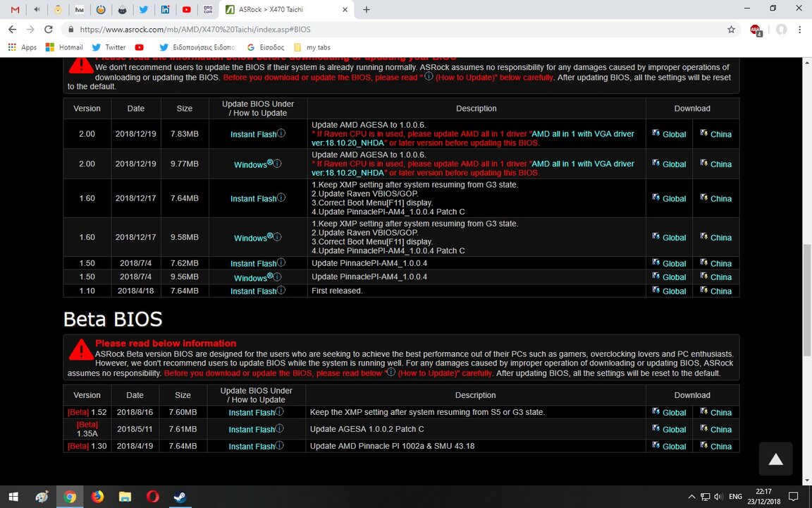
Task: Open the AdBlock Plus extension icon
Action: click(756, 30)
